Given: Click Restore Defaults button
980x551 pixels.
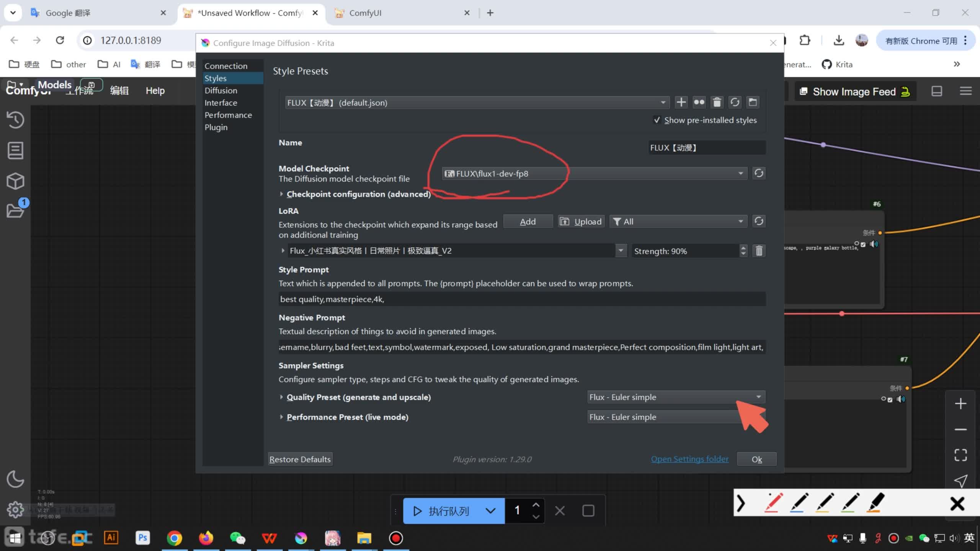Looking at the screenshot, I should click(300, 459).
